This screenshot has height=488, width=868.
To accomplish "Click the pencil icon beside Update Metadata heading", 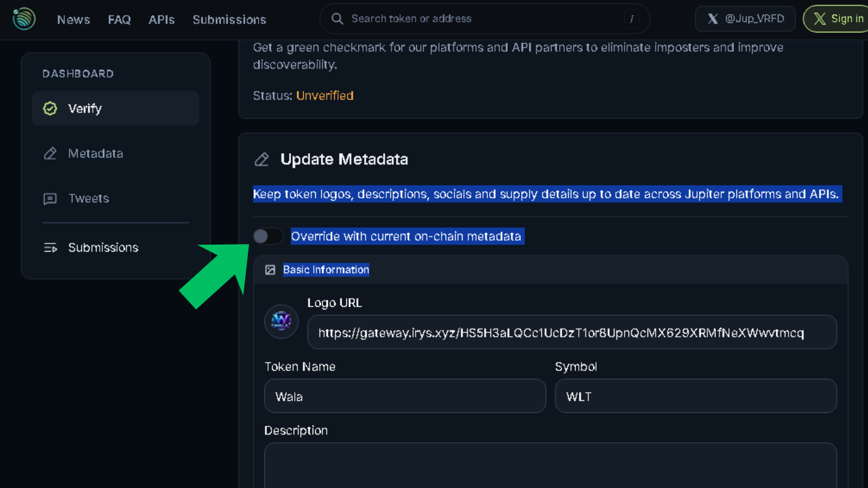I will pyautogui.click(x=261, y=159).
